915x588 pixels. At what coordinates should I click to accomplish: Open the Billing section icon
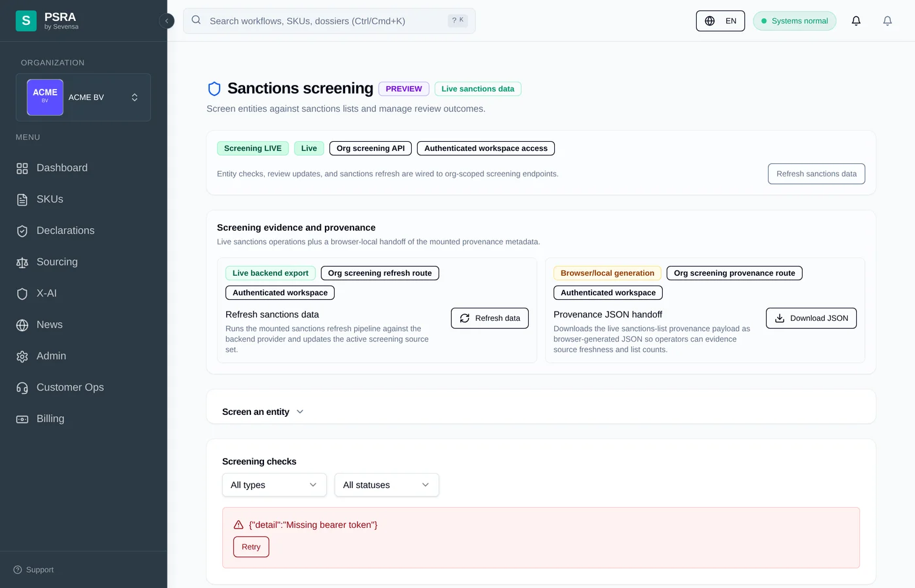pos(22,418)
